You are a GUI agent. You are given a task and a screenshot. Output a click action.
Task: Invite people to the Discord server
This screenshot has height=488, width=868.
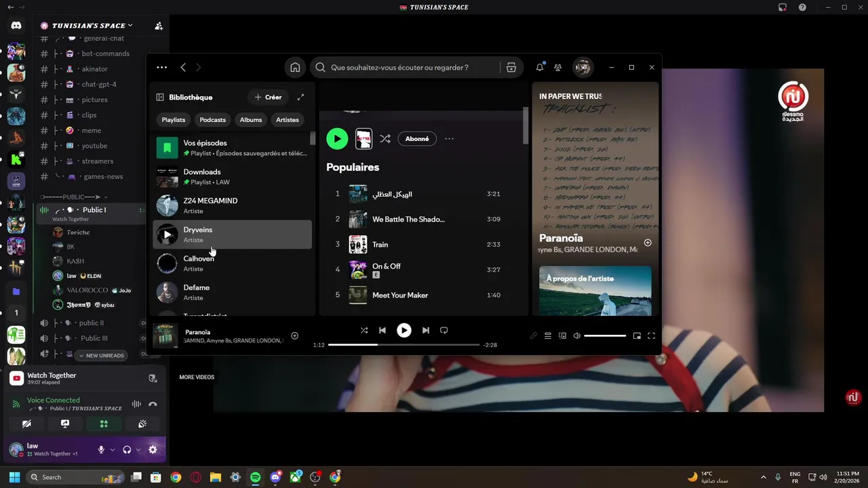[159, 26]
